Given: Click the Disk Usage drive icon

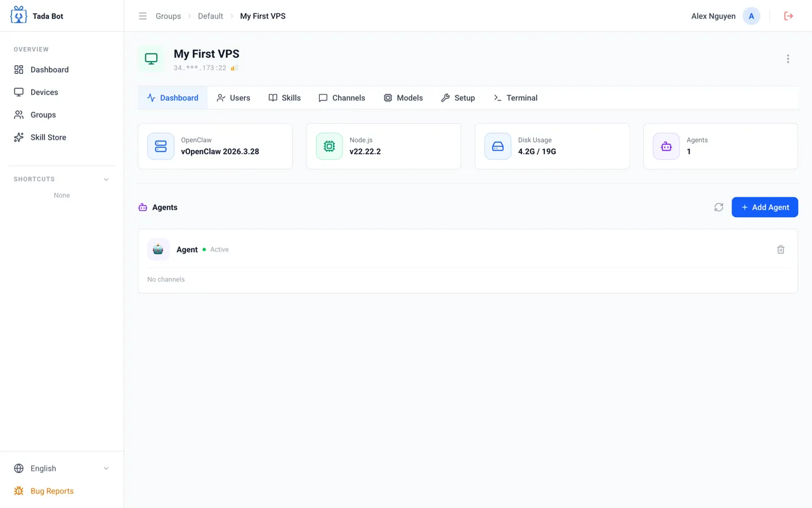Looking at the screenshot, I should click(498, 146).
